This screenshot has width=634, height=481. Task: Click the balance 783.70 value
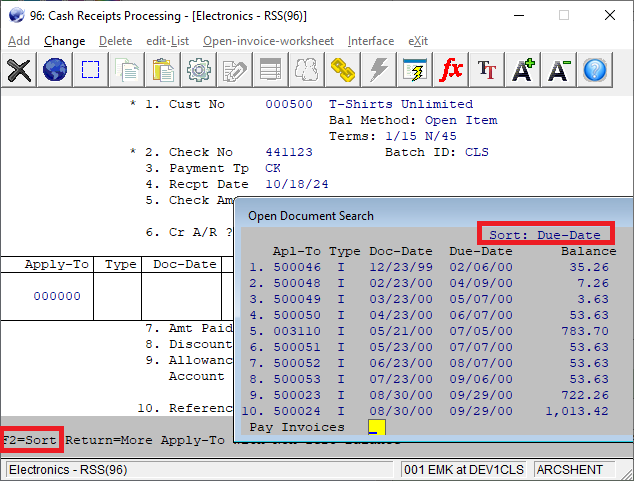(585, 331)
